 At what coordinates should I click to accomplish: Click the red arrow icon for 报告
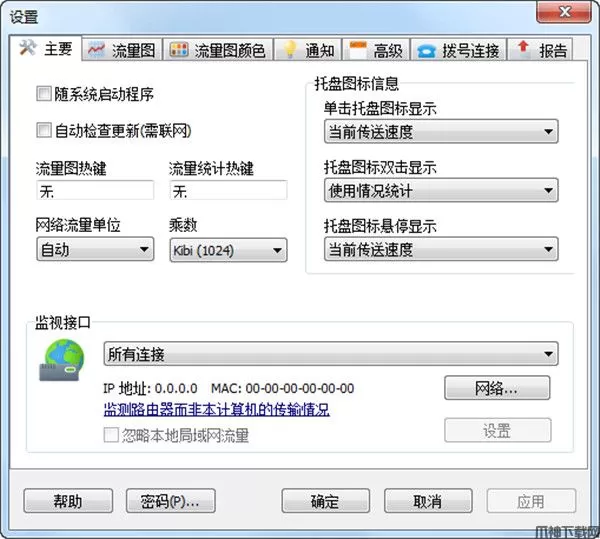tap(523, 49)
